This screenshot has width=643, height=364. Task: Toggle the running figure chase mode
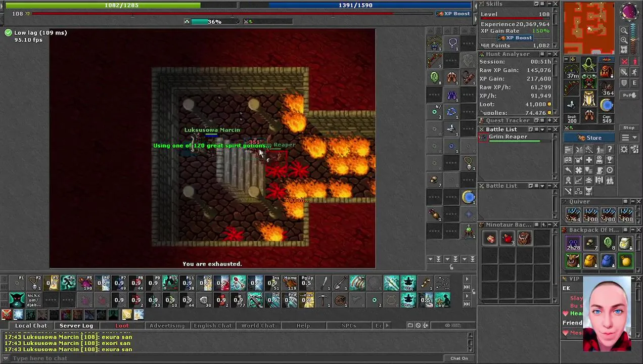click(x=634, y=72)
